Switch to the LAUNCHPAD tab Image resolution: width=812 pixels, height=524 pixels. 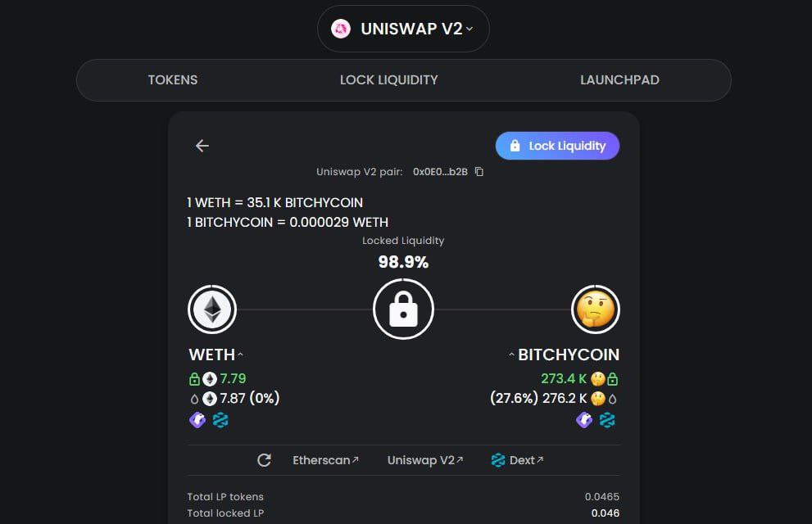pos(619,80)
